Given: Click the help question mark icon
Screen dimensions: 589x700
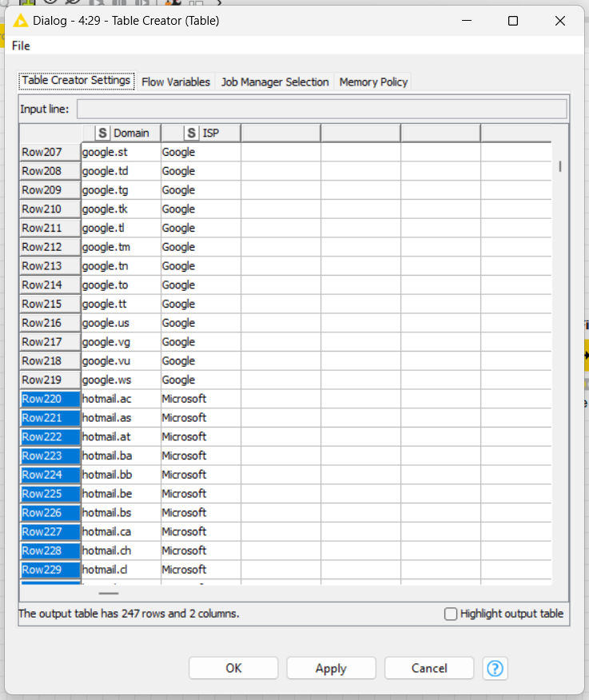Looking at the screenshot, I should 495,668.
